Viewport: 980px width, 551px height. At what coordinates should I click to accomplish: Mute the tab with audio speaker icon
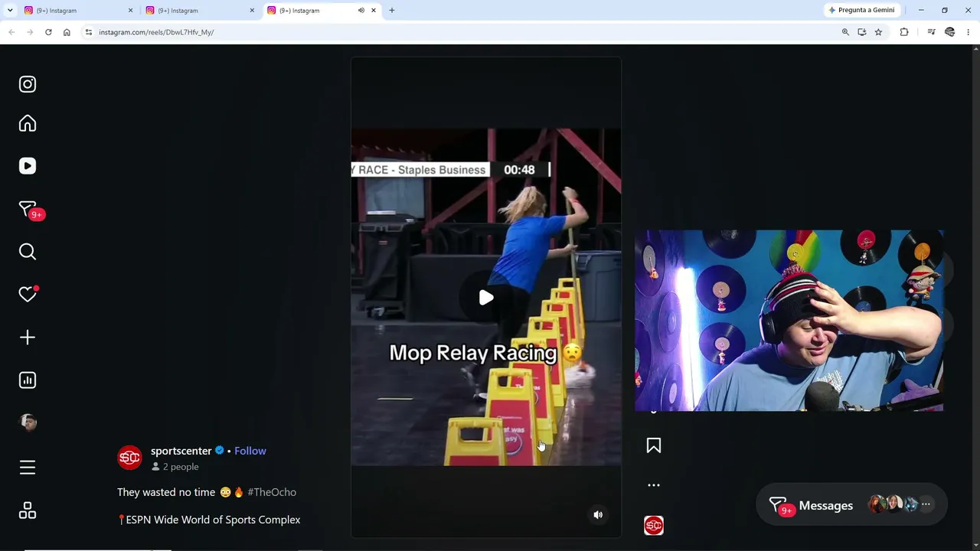361,11
